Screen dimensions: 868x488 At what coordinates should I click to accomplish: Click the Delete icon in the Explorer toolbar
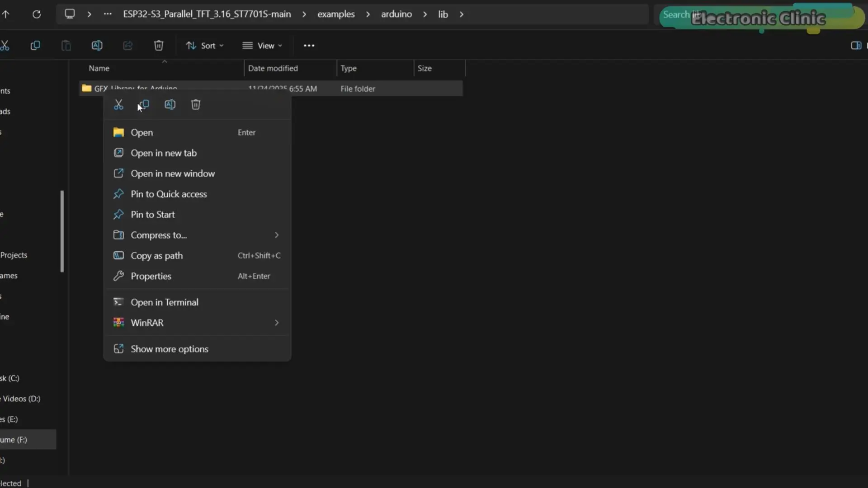point(159,45)
